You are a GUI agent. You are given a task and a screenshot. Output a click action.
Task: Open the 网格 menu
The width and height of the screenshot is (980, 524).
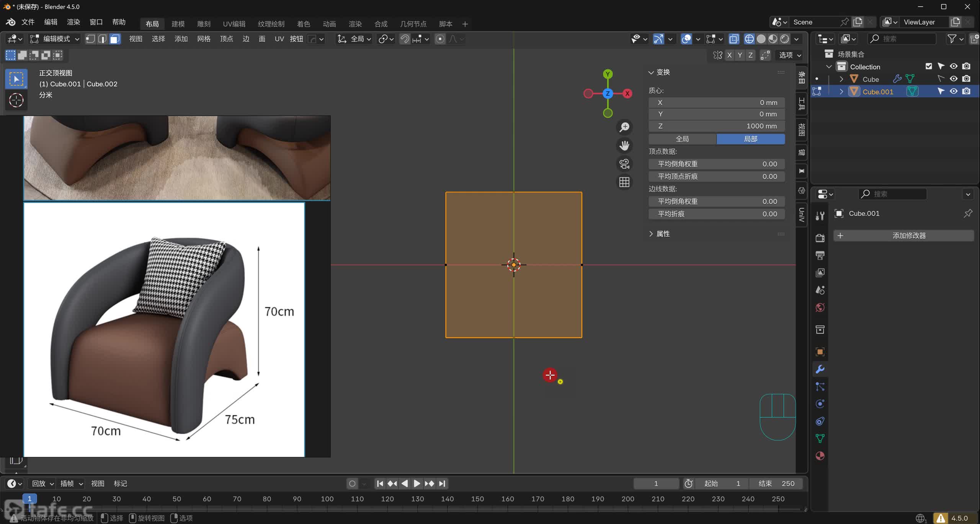pyautogui.click(x=204, y=39)
